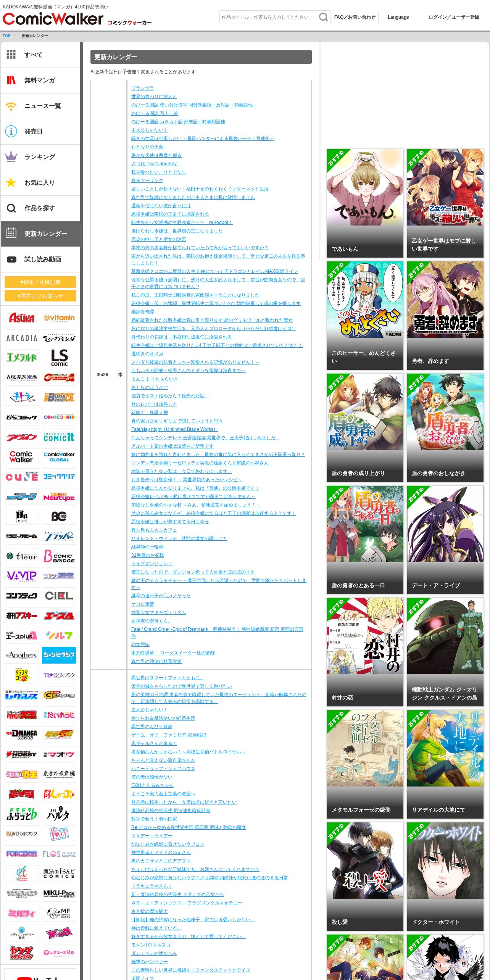Image resolution: width=490 pixels, height=980 pixels.
Task: Open ドラキュラやきん！ link
Action: tap(152, 886)
